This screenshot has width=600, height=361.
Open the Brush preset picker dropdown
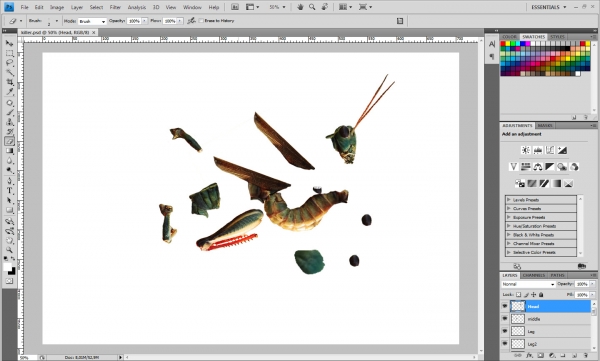point(57,21)
